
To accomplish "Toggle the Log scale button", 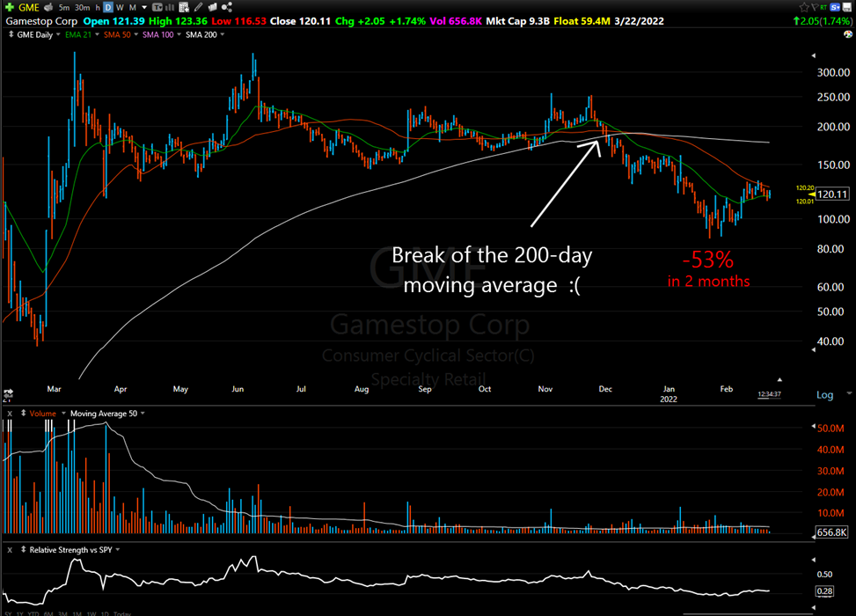I will coord(825,395).
